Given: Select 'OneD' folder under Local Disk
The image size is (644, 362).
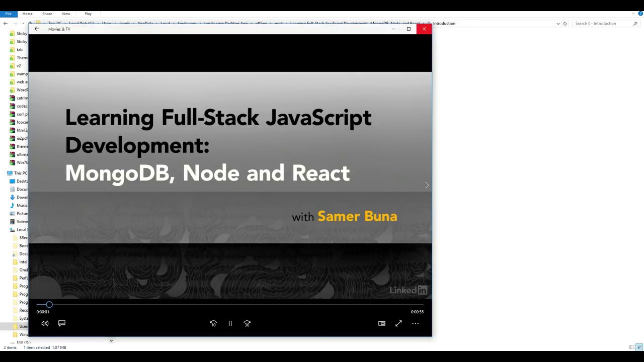Looking at the screenshot, I should click(20, 269).
